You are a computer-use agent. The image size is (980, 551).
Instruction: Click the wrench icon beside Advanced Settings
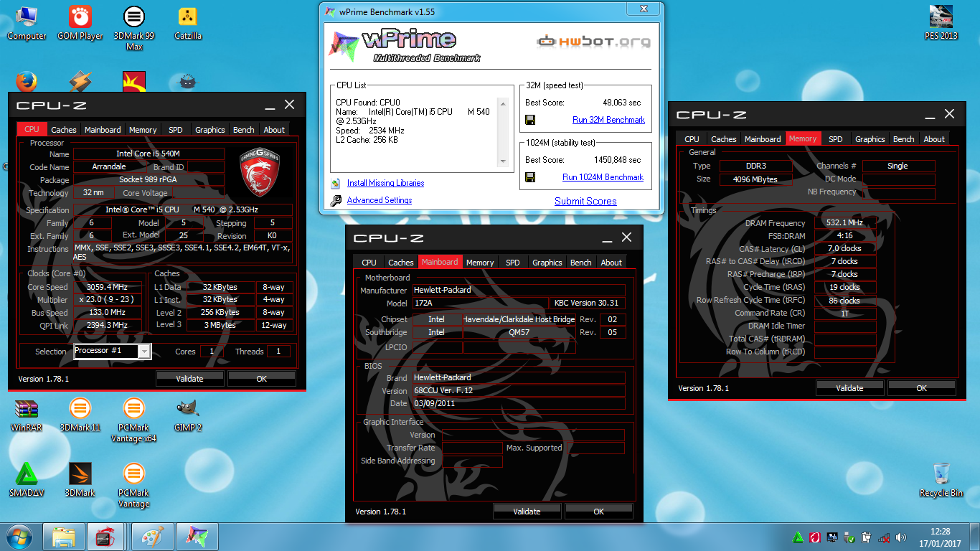click(335, 201)
